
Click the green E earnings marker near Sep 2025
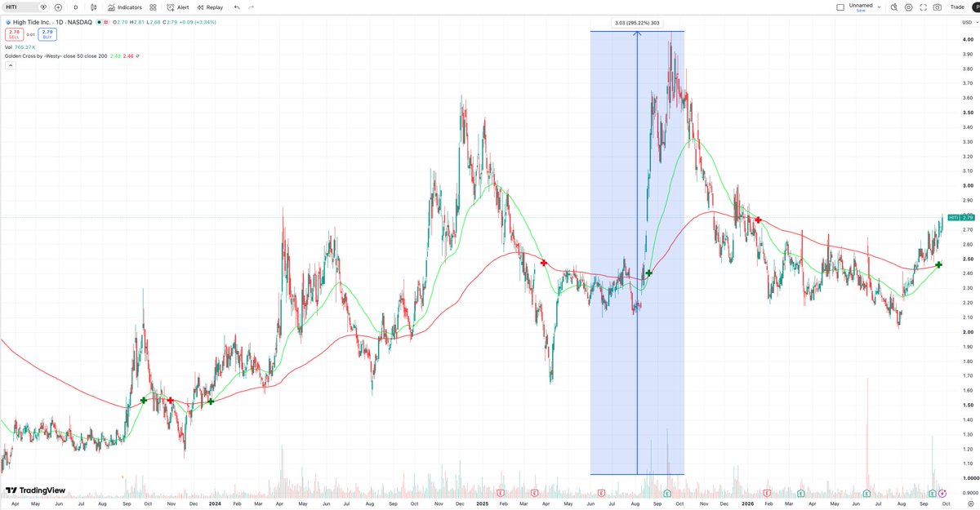[667, 494]
